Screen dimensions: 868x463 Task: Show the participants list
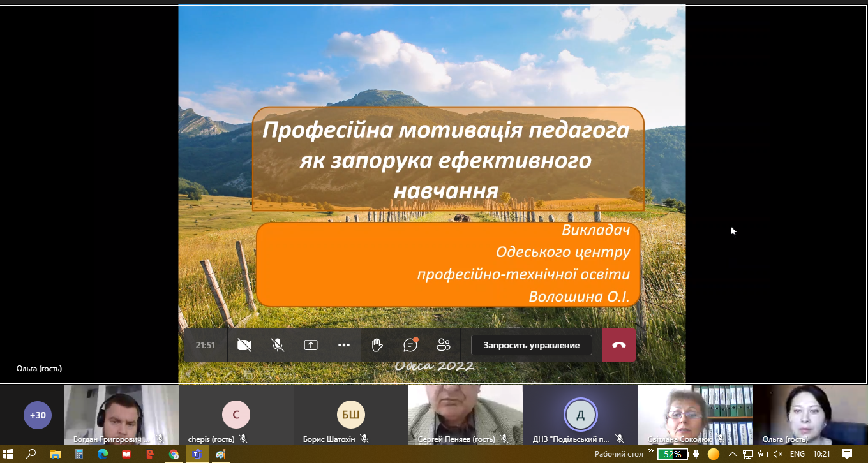444,345
